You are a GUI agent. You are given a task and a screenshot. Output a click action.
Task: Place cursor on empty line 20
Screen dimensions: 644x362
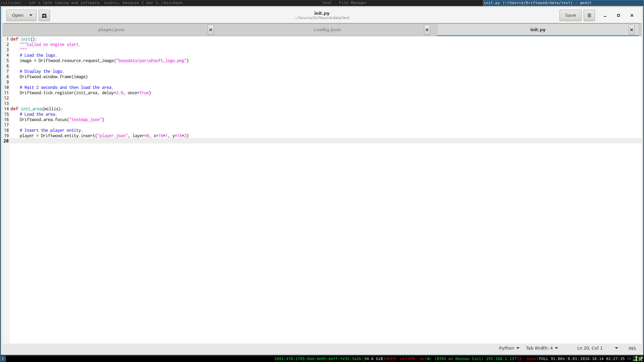point(134,141)
